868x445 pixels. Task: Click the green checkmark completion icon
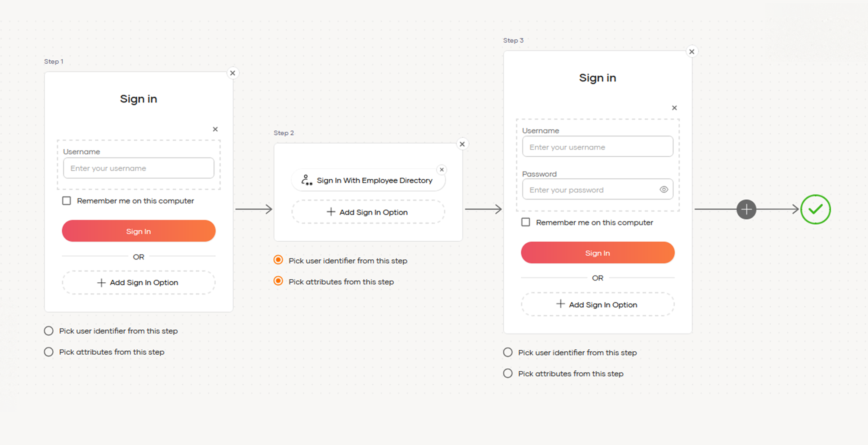[815, 209]
